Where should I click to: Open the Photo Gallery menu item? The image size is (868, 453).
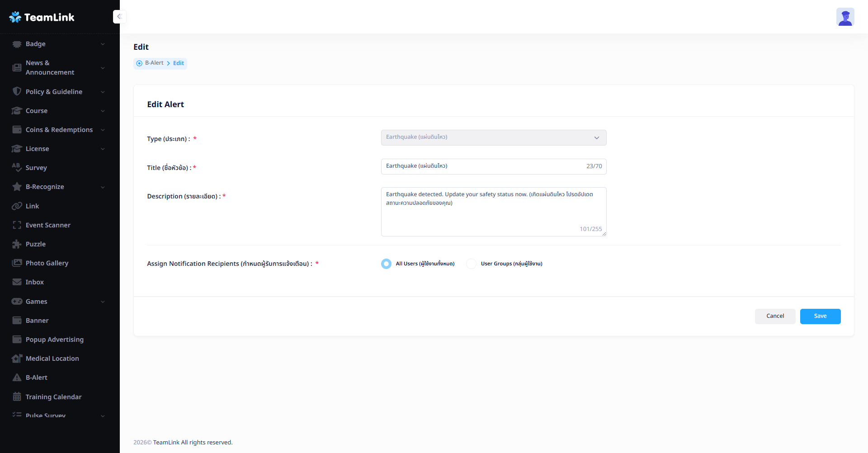pos(47,263)
